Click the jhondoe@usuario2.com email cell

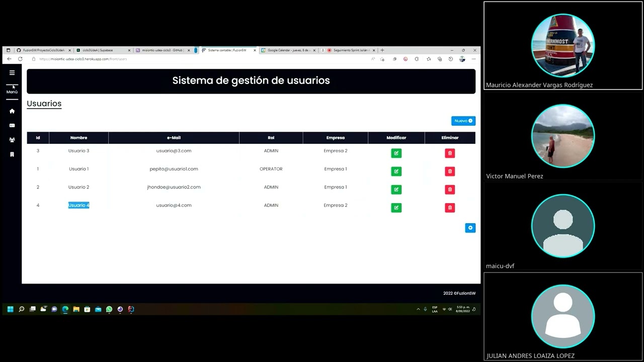click(174, 187)
